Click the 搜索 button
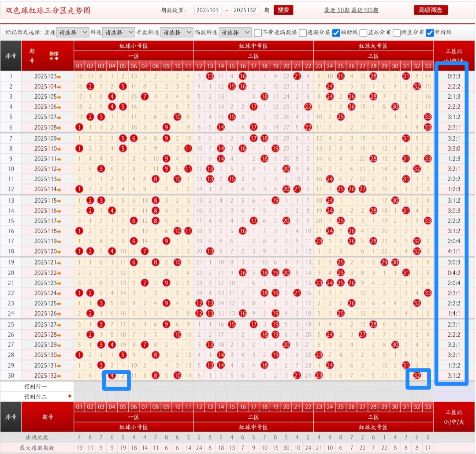The width and height of the screenshot is (476, 454). (283, 10)
